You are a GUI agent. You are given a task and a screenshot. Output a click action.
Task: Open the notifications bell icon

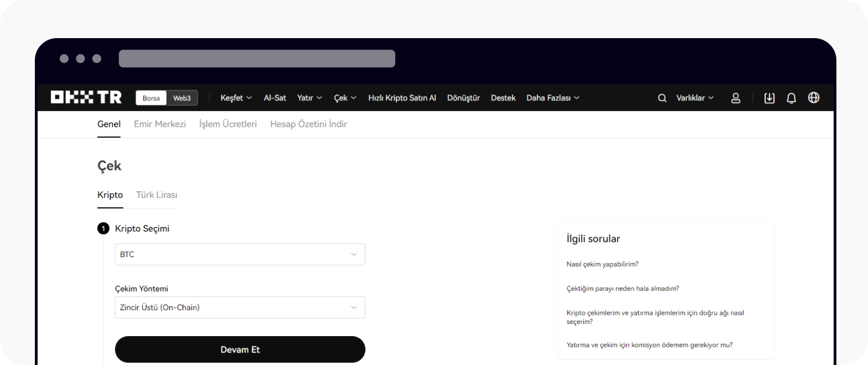[x=791, y=98]
